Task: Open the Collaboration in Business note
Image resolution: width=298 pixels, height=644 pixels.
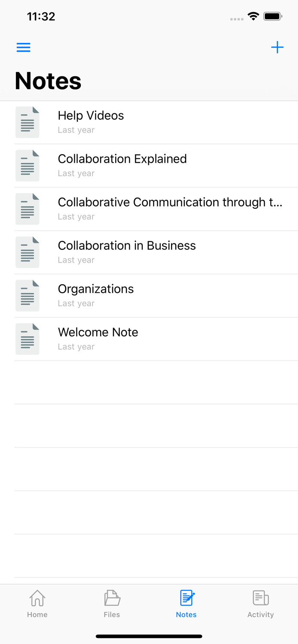Action: [127, 246]
